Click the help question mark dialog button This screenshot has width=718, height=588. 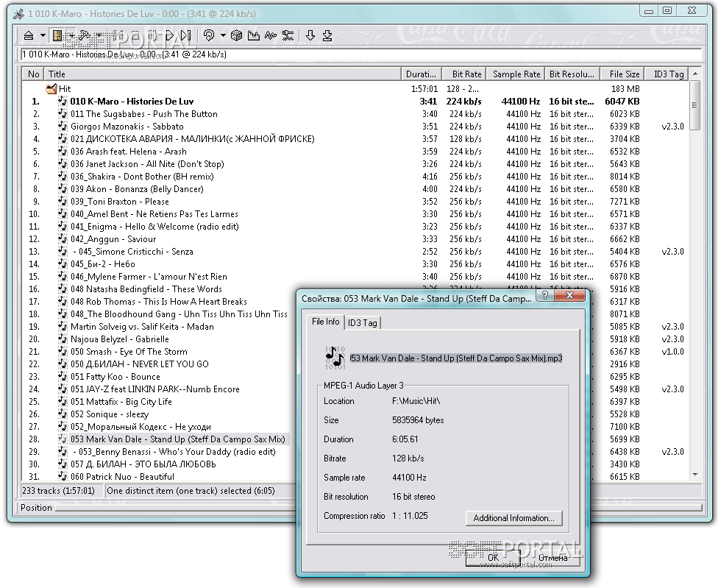coord(545,295)
